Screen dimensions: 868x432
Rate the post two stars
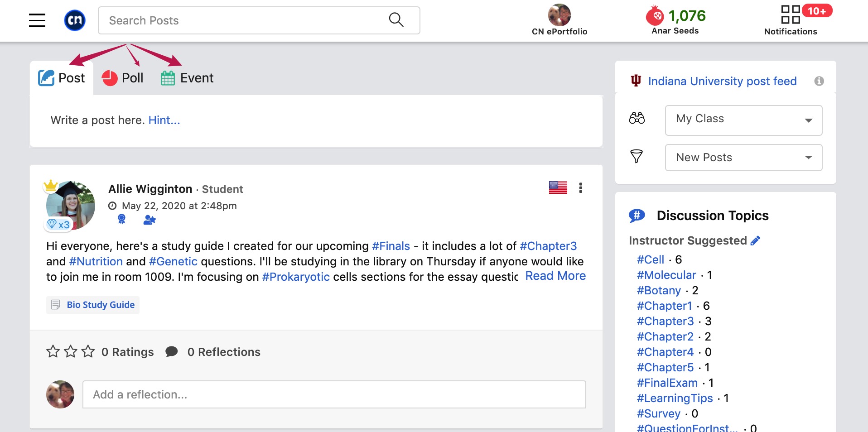click(x=71, y=351)
